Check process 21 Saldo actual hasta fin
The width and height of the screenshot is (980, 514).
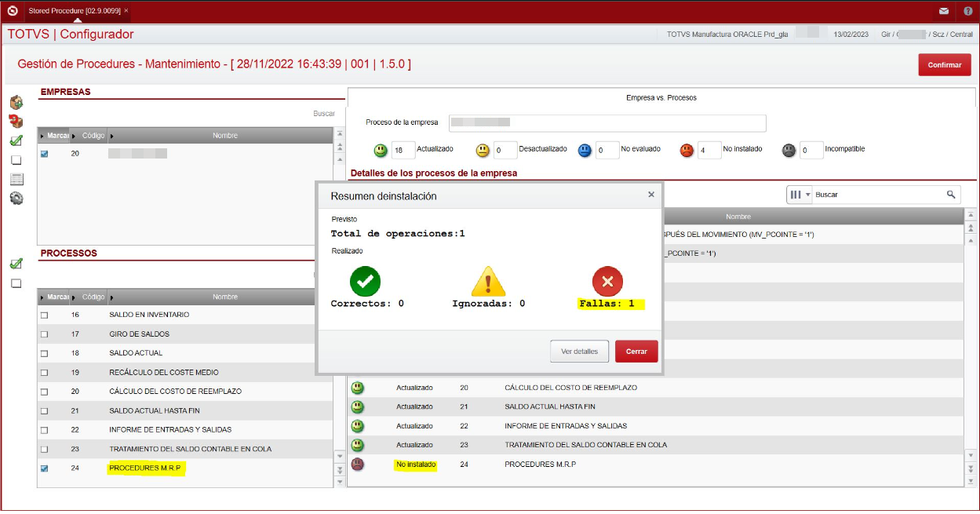pos(44,410)
